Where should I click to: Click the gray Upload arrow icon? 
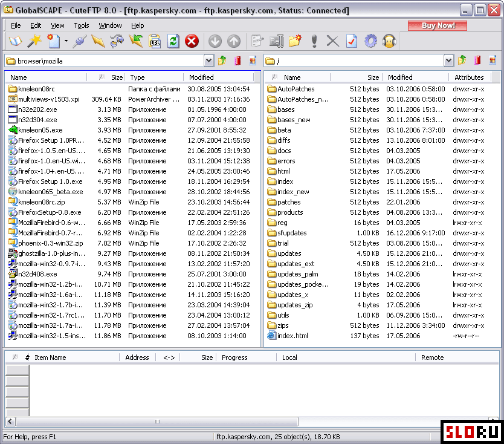pos(234,41)
